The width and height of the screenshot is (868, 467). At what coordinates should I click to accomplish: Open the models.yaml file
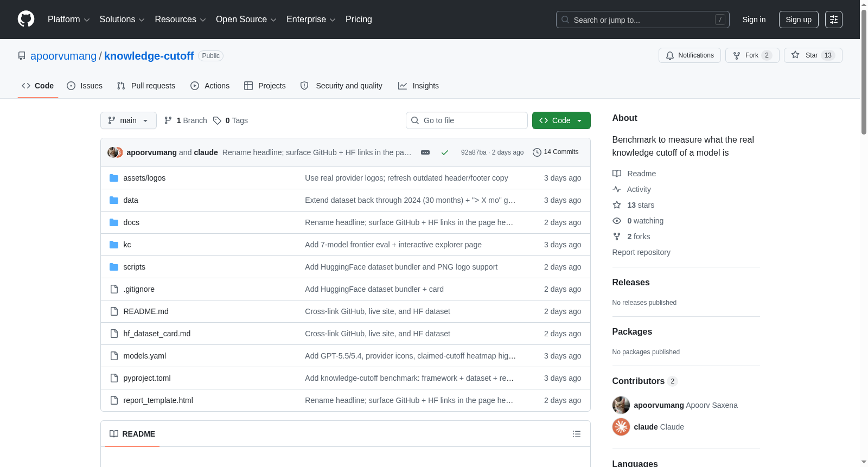(144, 356)
